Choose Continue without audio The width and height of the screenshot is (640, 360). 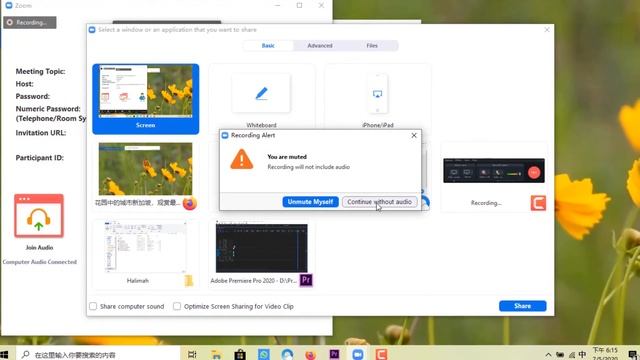(x=380, y=202)
